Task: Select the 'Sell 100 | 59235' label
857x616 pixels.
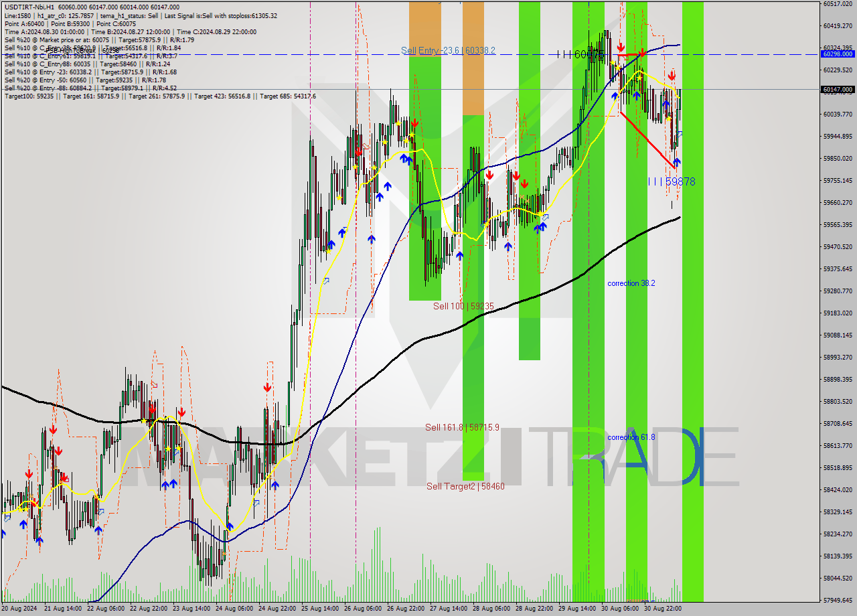Action: click(463, 306)
